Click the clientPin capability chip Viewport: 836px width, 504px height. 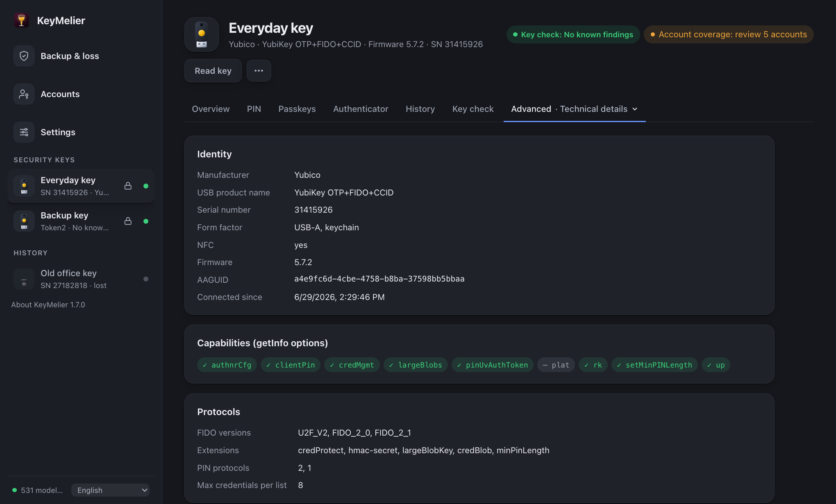[291, 365]
